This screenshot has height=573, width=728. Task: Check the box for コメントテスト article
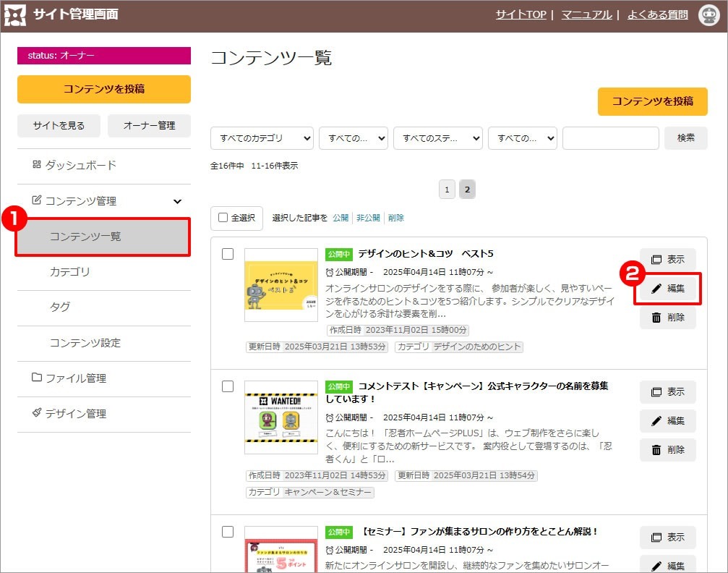228,386
